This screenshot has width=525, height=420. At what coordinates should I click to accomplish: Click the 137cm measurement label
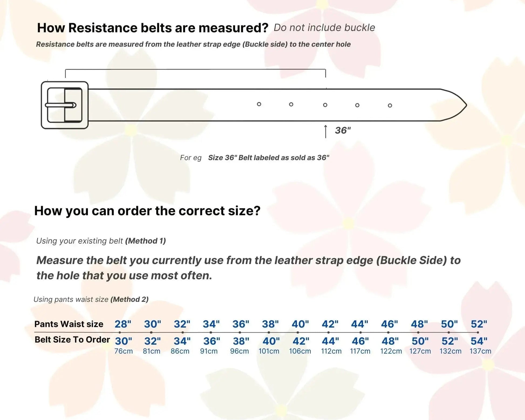[480, 351]
